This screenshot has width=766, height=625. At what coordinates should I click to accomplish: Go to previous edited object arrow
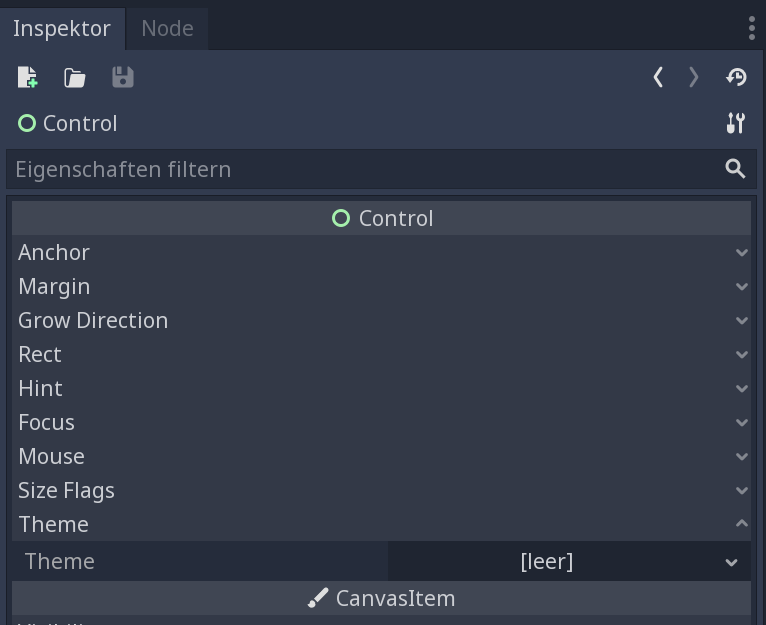coord(658,77)
